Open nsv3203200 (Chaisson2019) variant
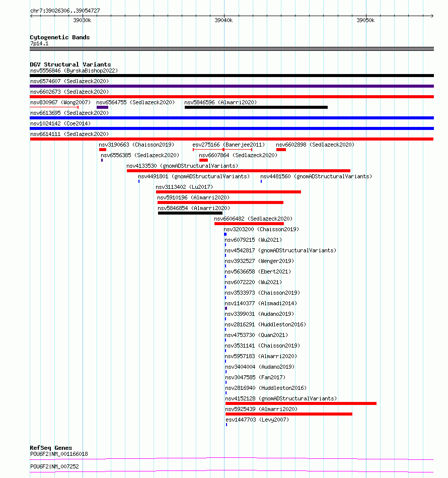Screen dimensions: 448x478 (261, 229)
